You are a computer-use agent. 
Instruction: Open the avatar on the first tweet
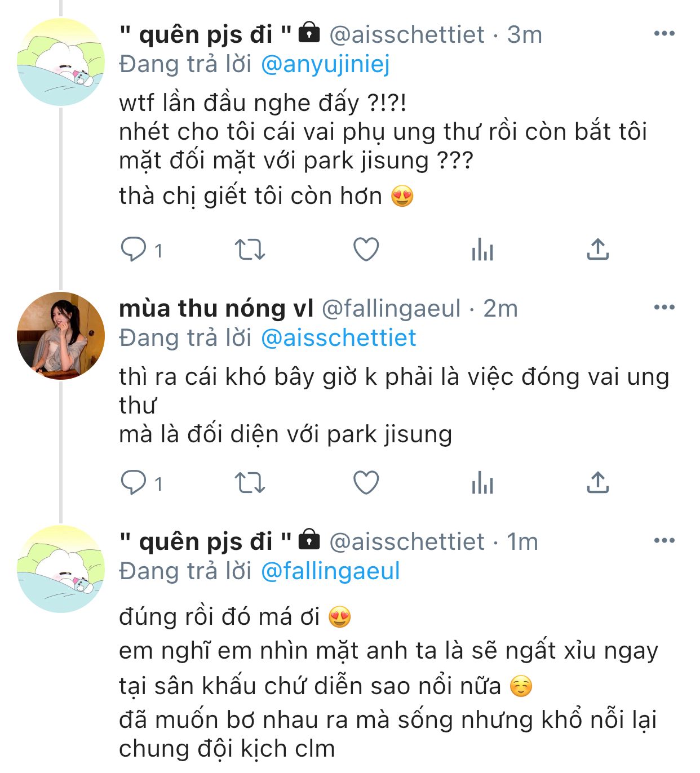tap(61, 62)
